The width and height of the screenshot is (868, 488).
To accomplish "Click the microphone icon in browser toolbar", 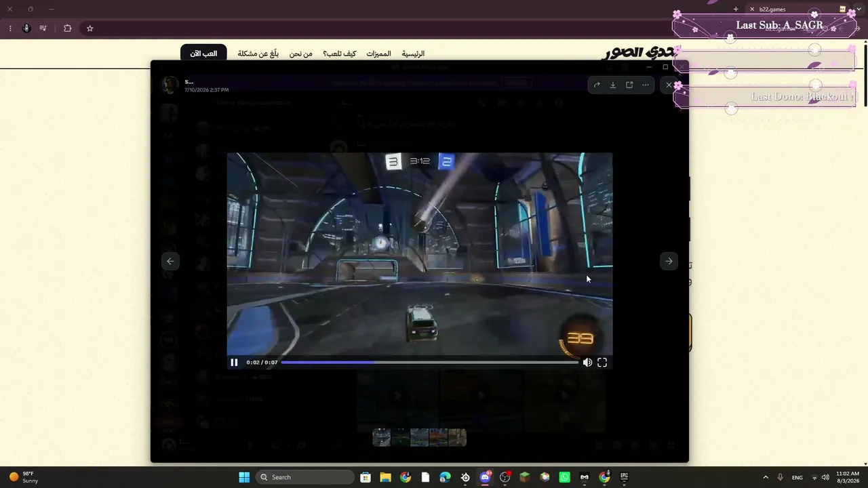I will [x=26, y=28].
